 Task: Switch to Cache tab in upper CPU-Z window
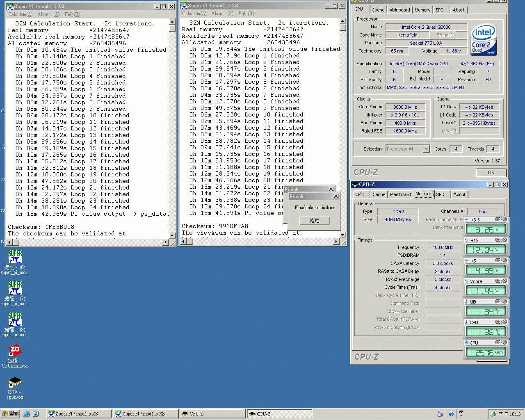point(378,10)
